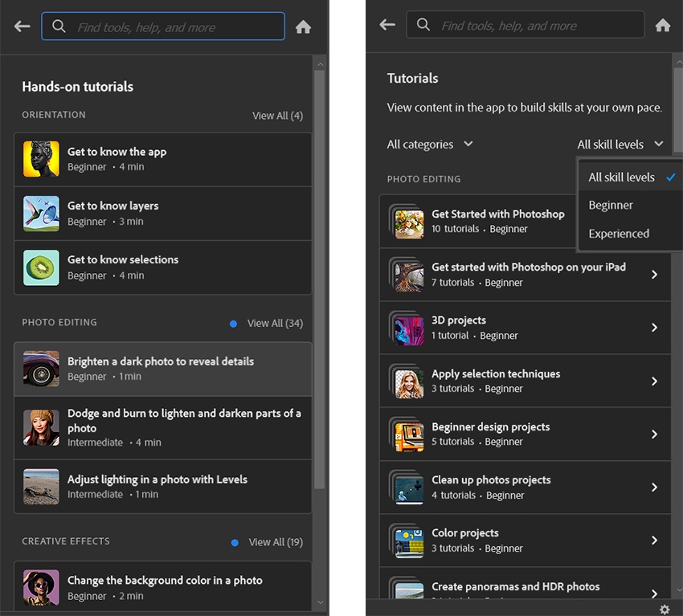The height and width of the screenshot is (616, 683).
Task: Open the 'Beginner design projects' thumbnail
Action: click(x=407, y=434)
